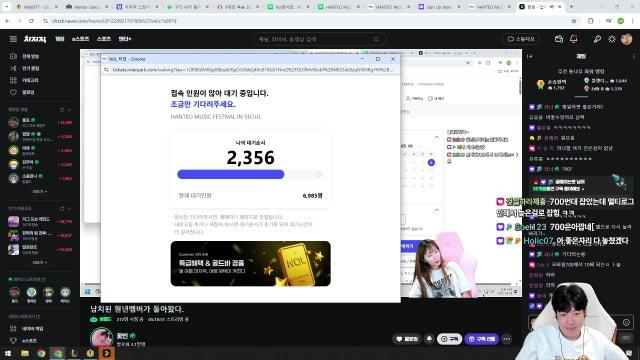This screenshot has height=360, width=640.
Task: Click the notification bell in top header
Action: click(573, 39)
